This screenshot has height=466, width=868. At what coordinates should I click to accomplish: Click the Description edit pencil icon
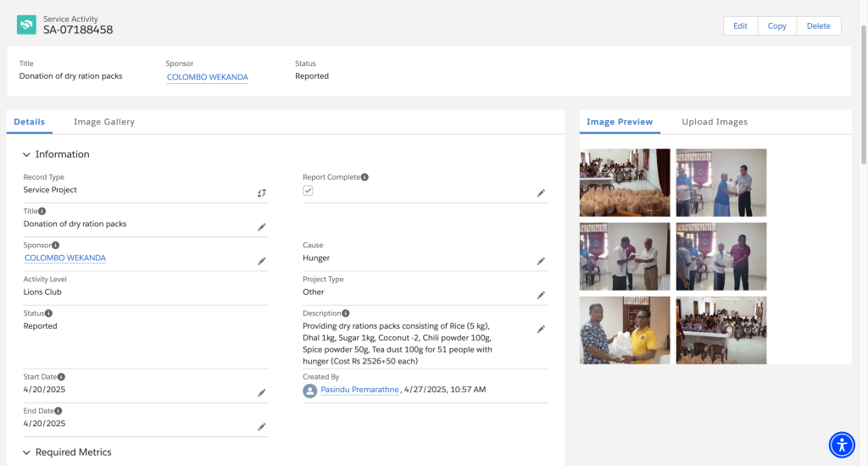[x=541, y=330]
